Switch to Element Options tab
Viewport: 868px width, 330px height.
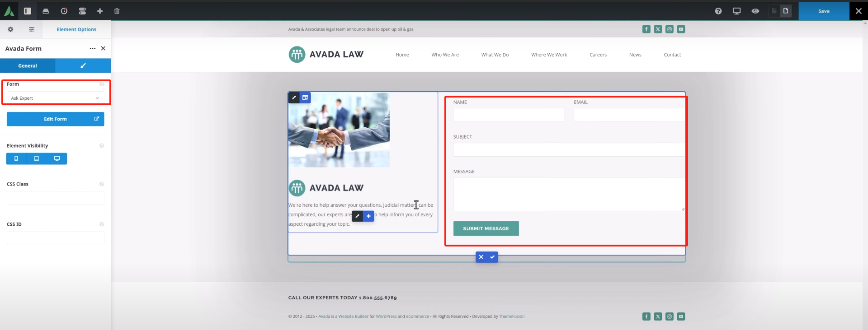[76, 29]
